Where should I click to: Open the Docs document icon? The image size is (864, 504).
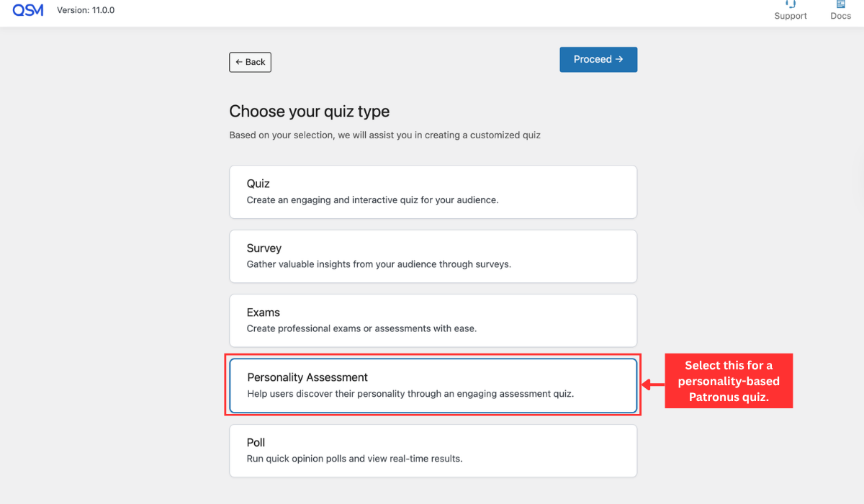[840, 4]
